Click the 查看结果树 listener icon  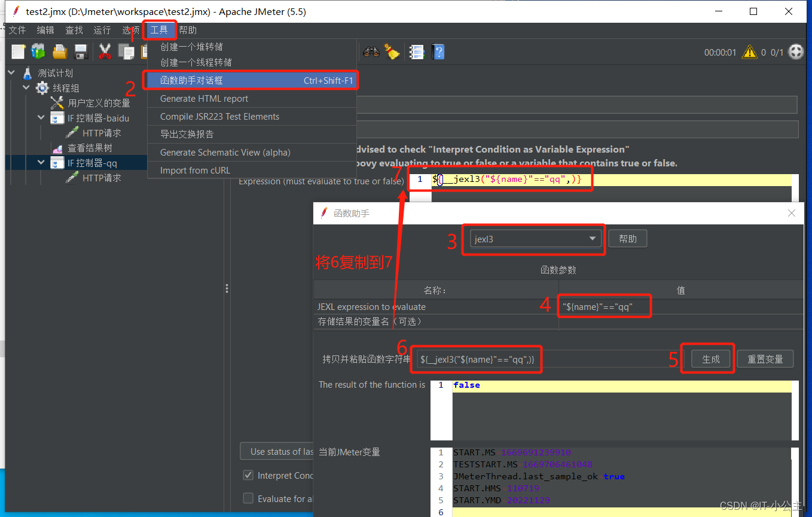coord(57,148)
